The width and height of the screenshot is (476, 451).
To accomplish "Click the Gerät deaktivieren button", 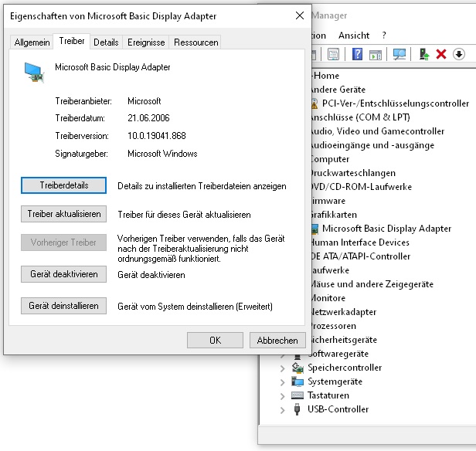I will click(63, 274).
